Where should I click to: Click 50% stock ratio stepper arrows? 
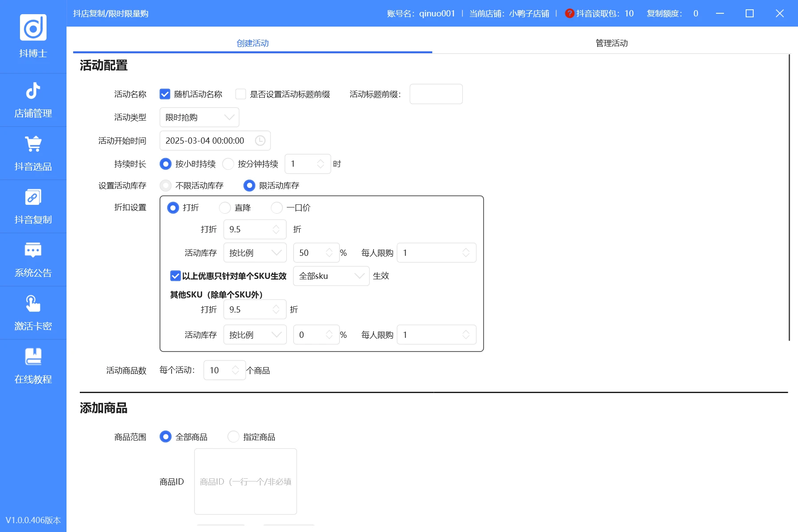[x=329, y=253]
